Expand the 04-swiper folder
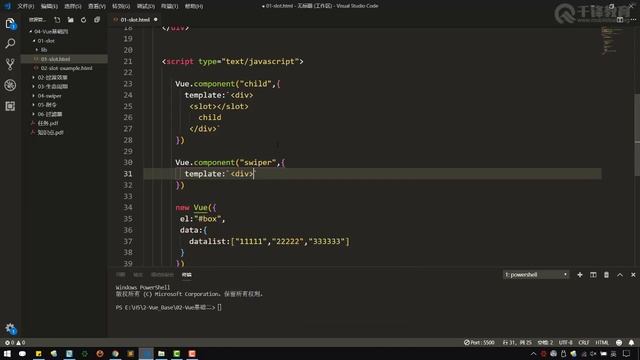The height and width of the screenshot is (360, 640). point(49,96)
